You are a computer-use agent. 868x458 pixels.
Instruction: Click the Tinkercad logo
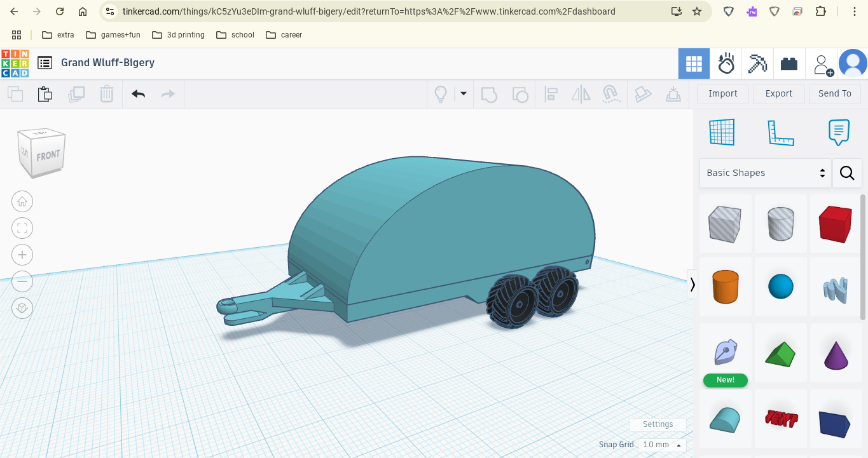tap(15, 63)
